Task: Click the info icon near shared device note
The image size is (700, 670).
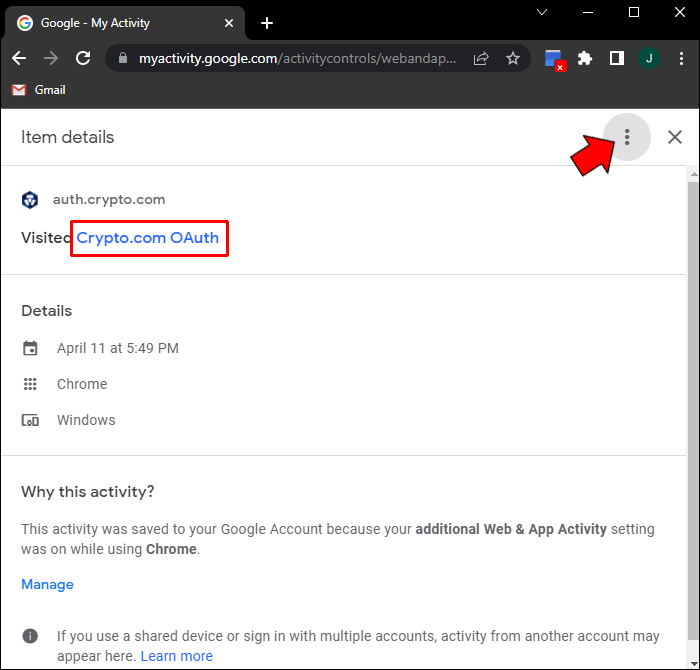Action: 30,636
